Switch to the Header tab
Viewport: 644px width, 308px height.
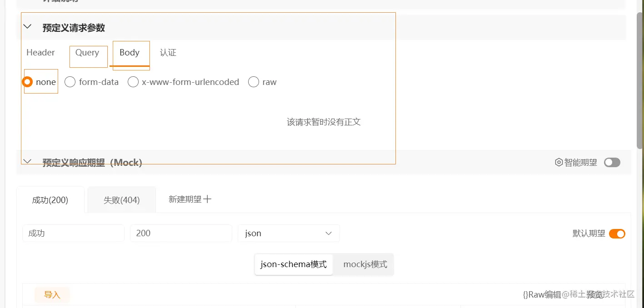click(40, 52)
